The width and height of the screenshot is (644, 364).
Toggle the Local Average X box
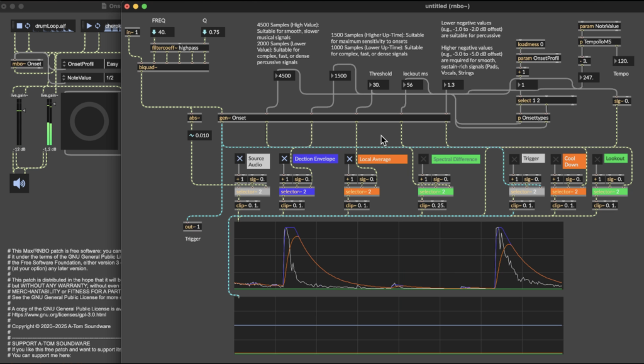coord(350,159)
